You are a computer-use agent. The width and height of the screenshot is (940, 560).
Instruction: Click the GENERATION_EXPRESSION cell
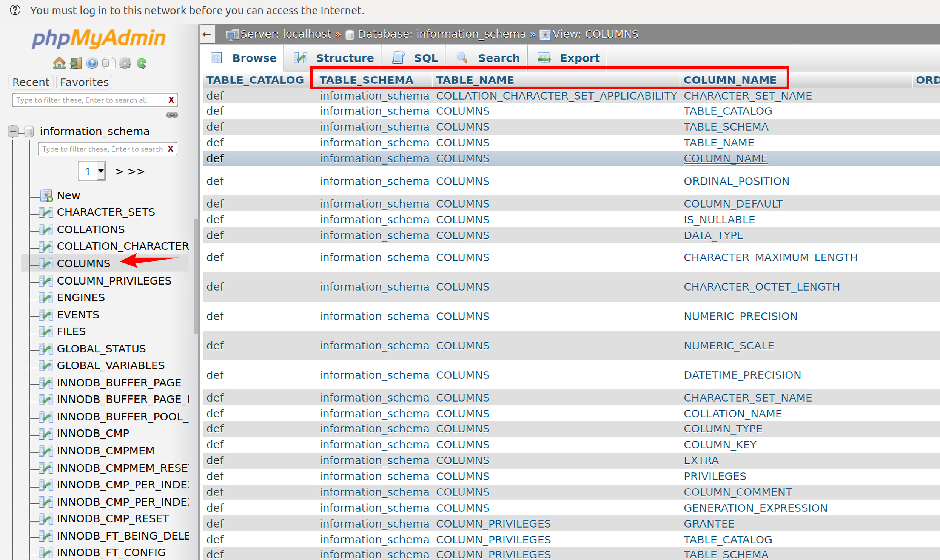pyautogui.click(x=755, y=508)
